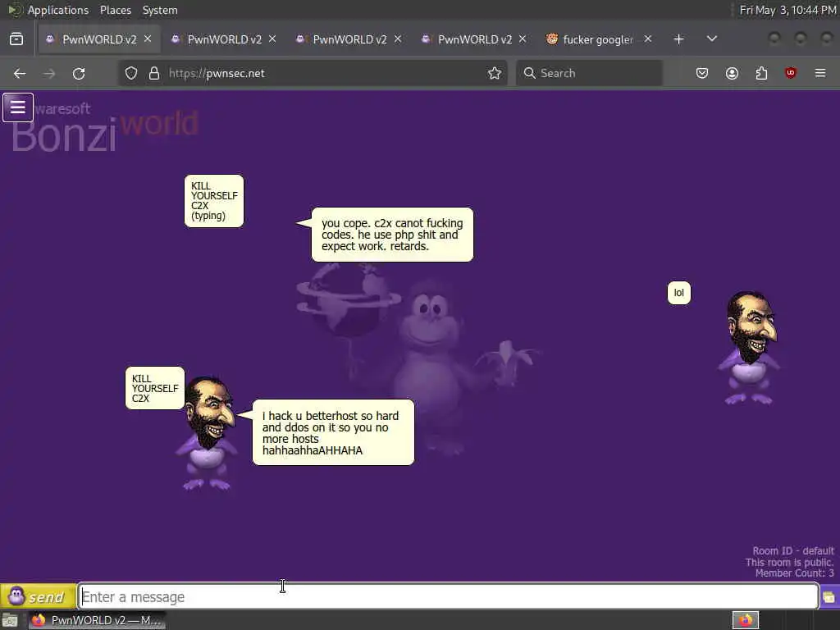
Task: View site security via padlock icon
Action: point(154,73)
